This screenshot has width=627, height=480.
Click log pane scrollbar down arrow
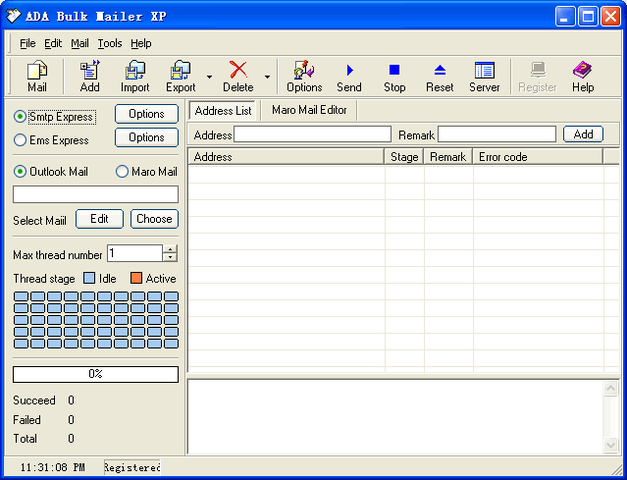click(611, 445)
